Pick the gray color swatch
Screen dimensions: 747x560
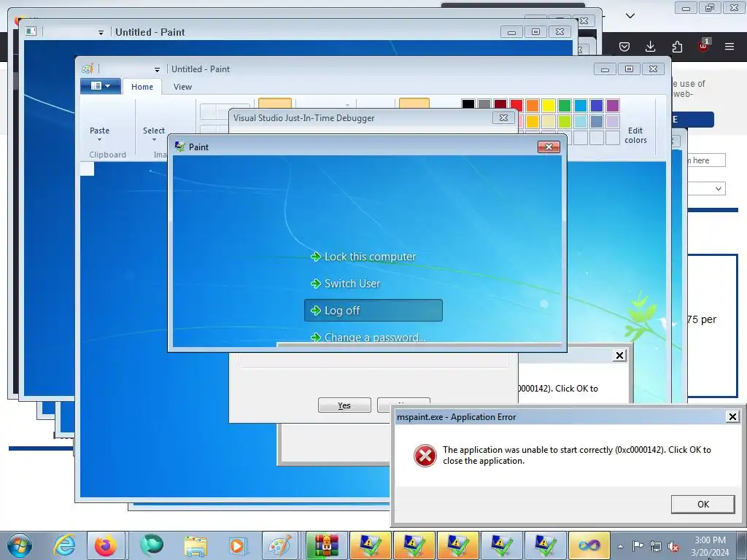(x=484, y=105)
